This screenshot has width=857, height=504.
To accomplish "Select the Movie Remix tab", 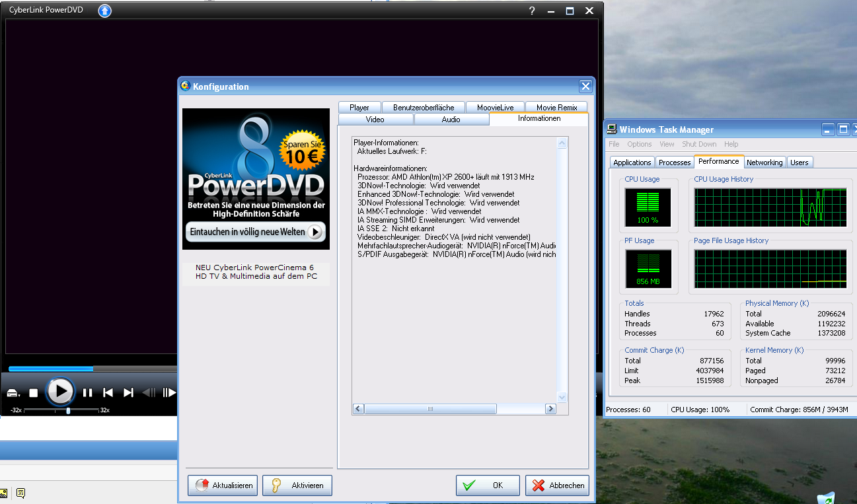I will pyautogui.click(x=556, y=107).
